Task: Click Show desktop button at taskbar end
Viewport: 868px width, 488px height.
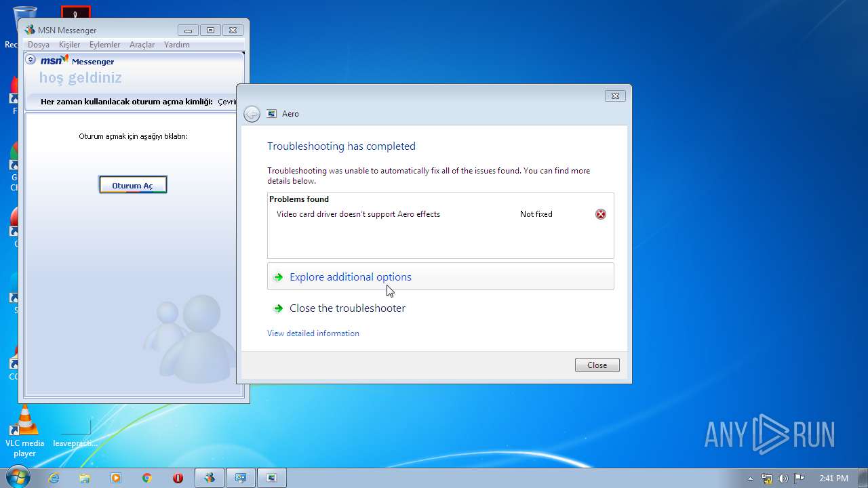Action: pyautogui.click(x=863, y=478)
